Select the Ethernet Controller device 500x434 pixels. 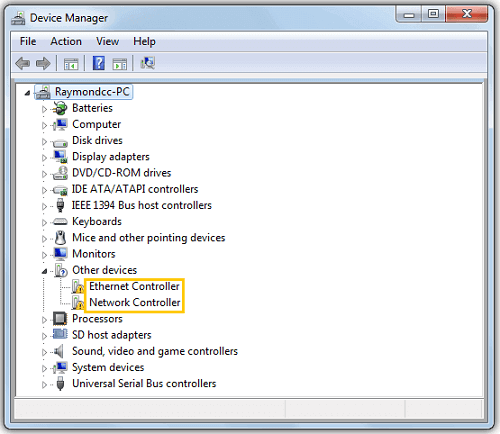pos(134,286)
